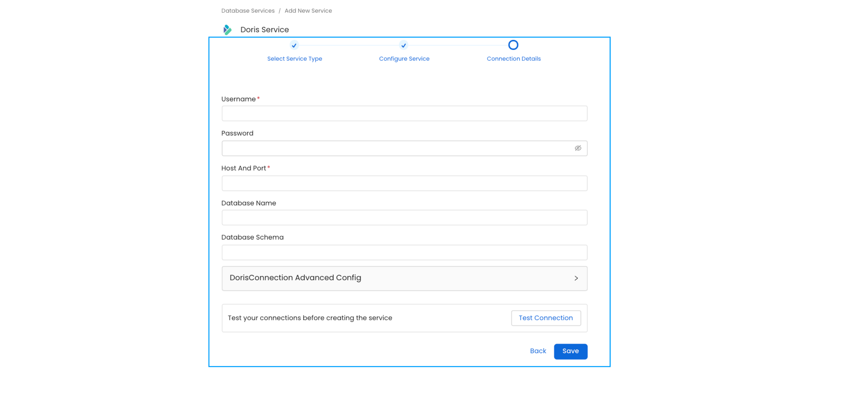Select the Select Service Type step
Screen dimensions: 868x400
[x=294, y=59]
